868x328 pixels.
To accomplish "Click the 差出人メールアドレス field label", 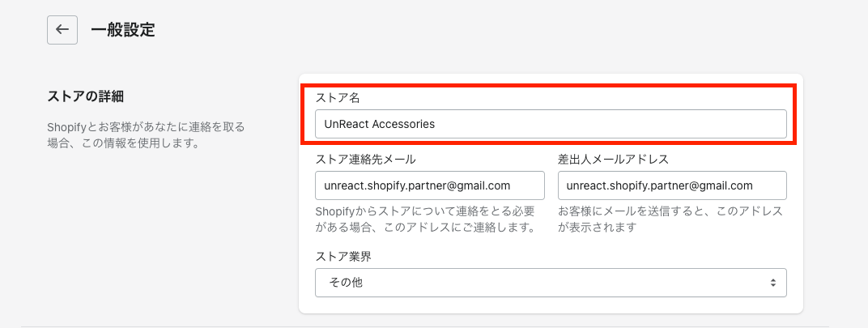I will (x=613, y=159).
